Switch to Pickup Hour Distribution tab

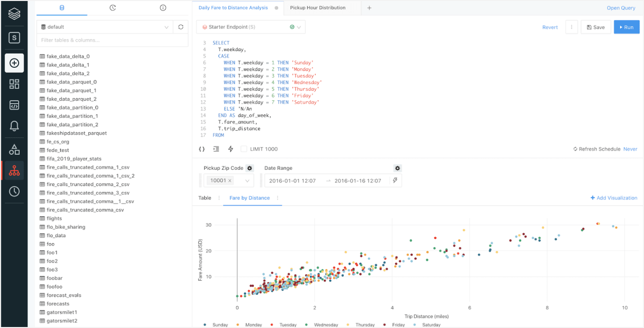pos(318,8)
